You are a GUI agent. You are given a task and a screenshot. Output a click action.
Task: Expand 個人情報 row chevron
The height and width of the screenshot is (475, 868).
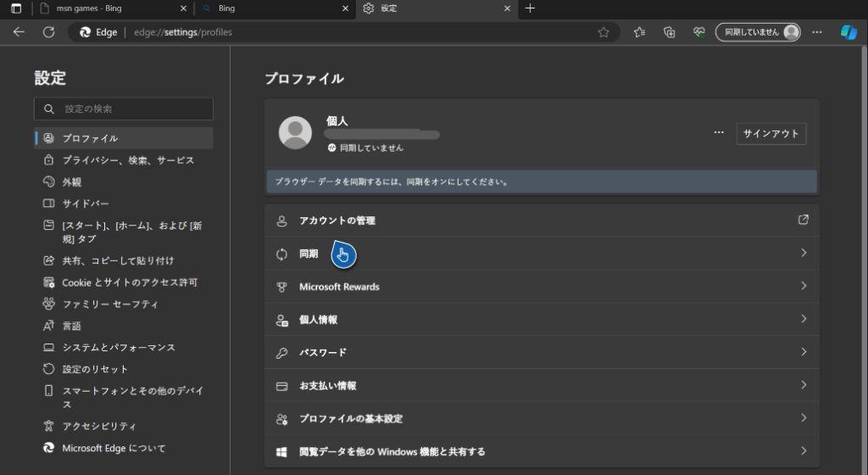tap(804, 319)
